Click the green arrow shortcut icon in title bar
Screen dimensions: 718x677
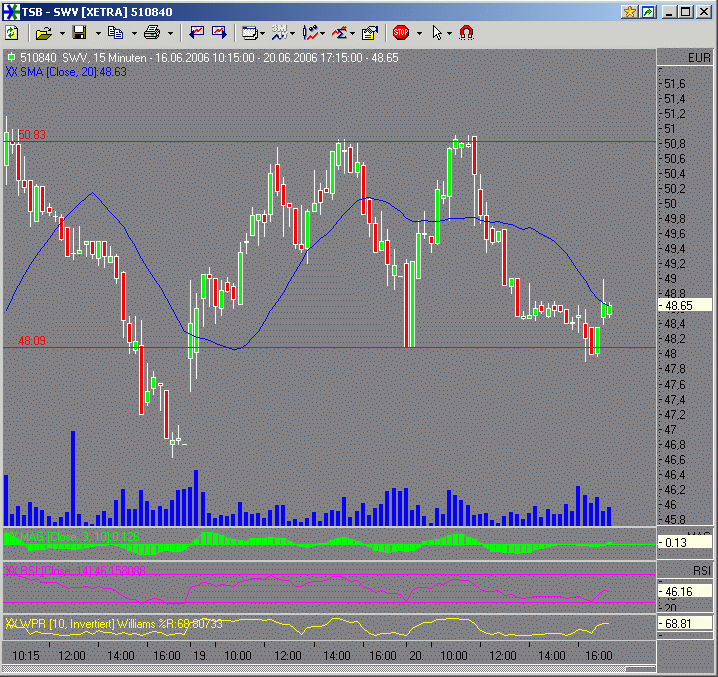(x=648, y=11)
